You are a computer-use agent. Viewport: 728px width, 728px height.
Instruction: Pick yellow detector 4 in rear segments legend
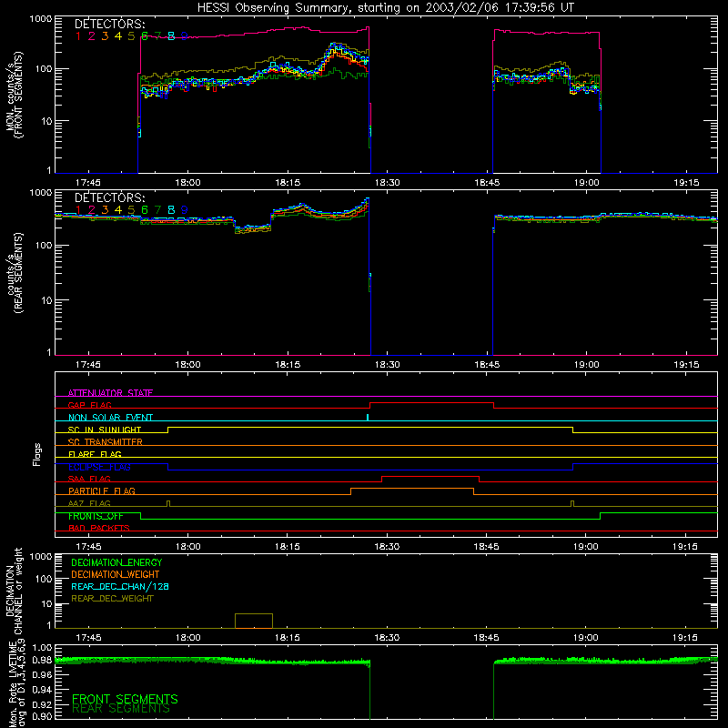[x=118, y=210]
